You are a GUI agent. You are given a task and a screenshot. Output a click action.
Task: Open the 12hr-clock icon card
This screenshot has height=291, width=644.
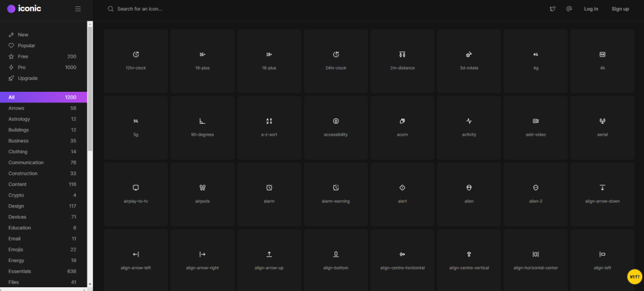136,61
